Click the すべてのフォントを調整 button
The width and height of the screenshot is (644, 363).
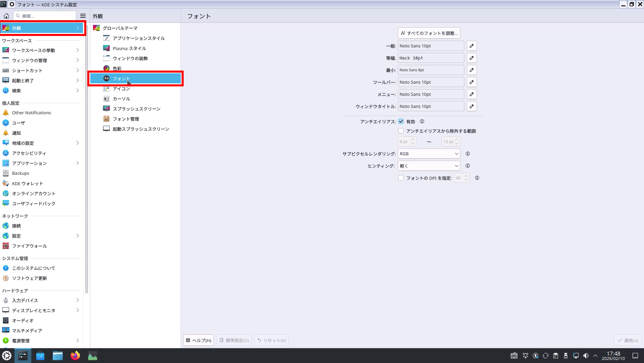(429, 33)
